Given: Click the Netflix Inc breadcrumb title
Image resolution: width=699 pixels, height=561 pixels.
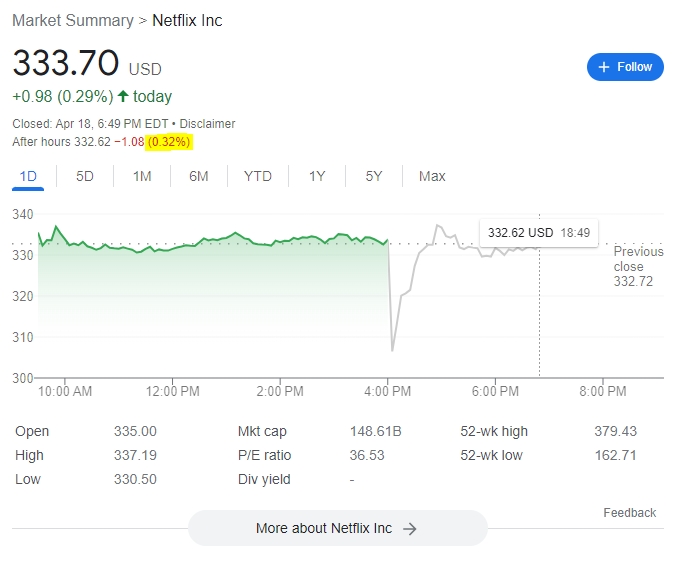Looking at the screenshot, I should (187, 21).
